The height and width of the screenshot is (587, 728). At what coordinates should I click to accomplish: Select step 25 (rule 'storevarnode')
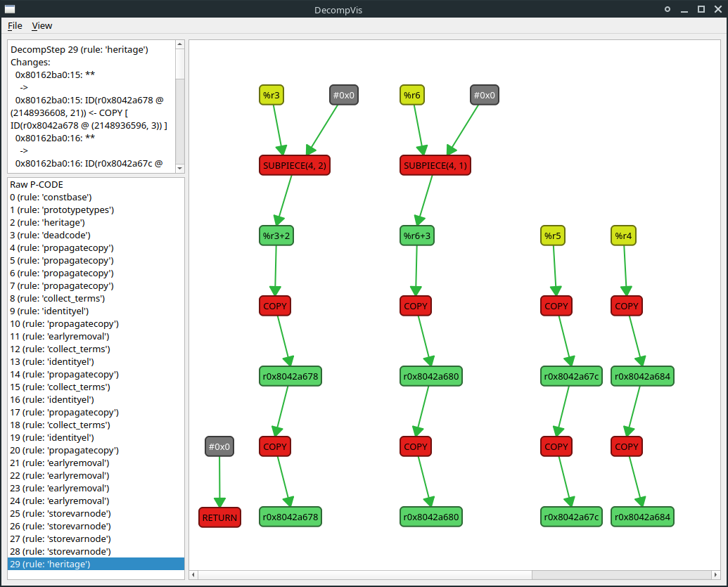click(60, 513)
